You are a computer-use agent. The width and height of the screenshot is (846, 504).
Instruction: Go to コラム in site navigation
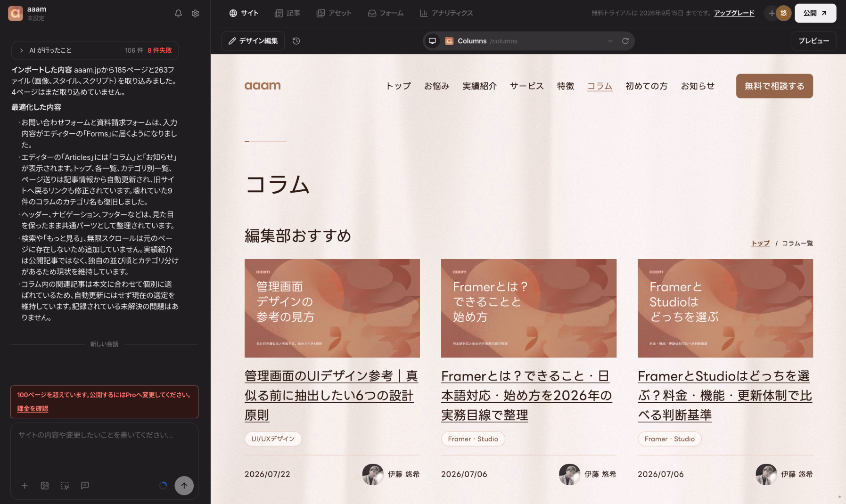pos(600,86)
